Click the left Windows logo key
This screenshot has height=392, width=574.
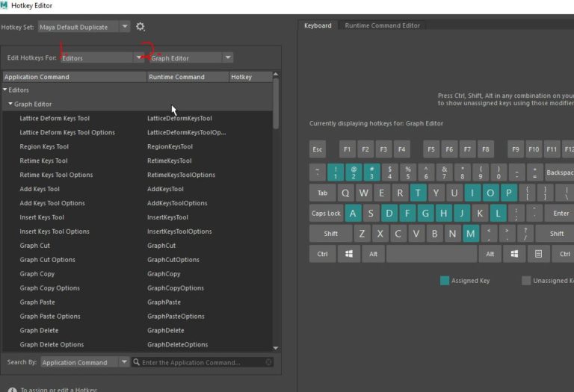tap(349, 254)
